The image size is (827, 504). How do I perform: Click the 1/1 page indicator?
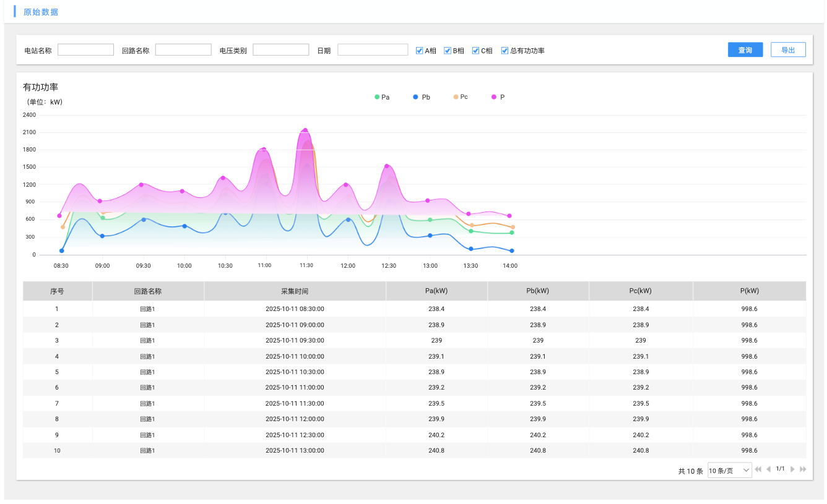(x=781, y=469)
